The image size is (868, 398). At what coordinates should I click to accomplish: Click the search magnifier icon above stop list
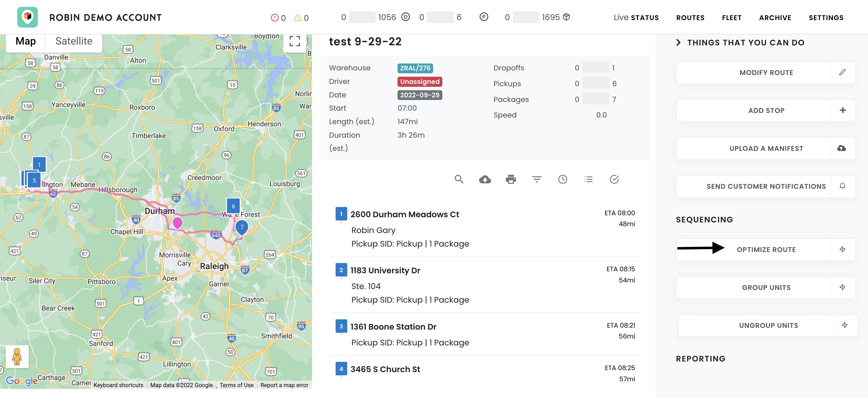coord(459,179)
